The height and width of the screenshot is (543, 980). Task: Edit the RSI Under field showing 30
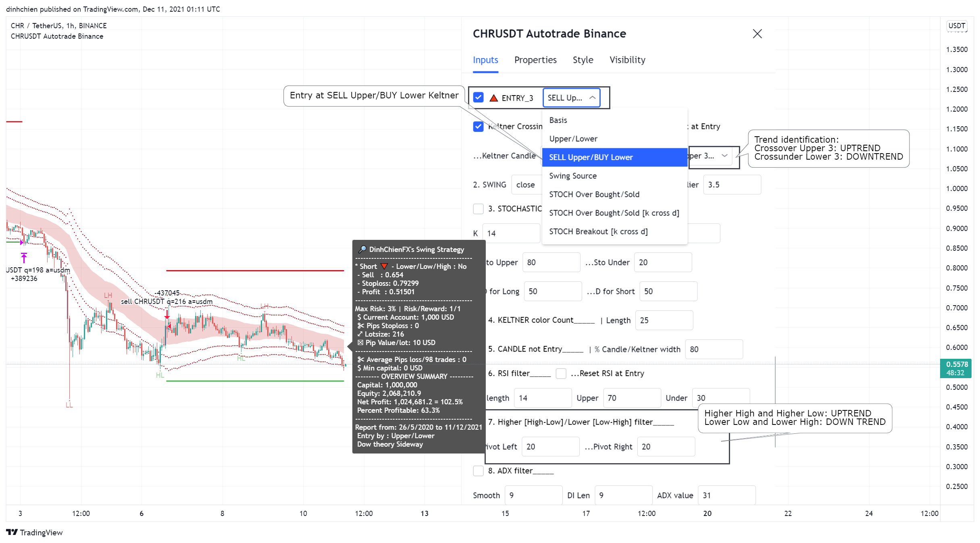tap(721, 398)
